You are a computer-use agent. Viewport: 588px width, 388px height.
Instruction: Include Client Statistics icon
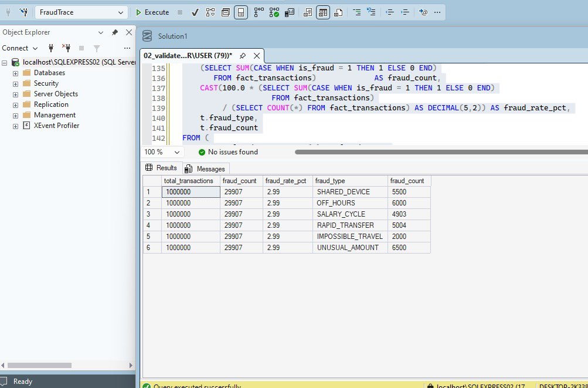(x=290, y=12)
